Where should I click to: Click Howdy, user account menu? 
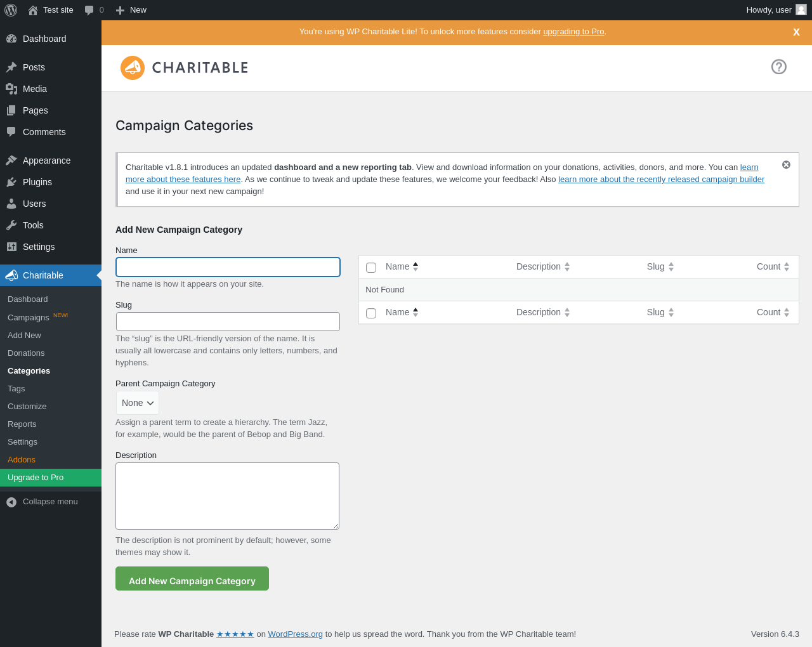(776, 10)
